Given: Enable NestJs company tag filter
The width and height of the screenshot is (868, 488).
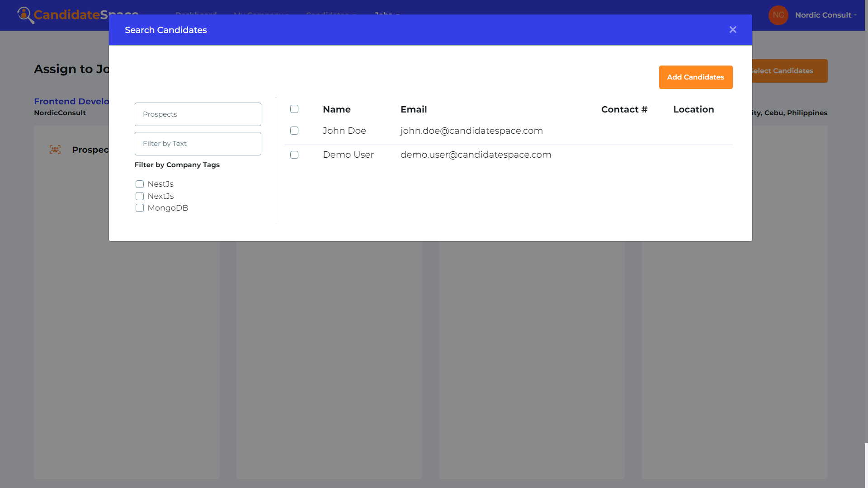Looking at the screenshot, I should (x=140, y=183).
